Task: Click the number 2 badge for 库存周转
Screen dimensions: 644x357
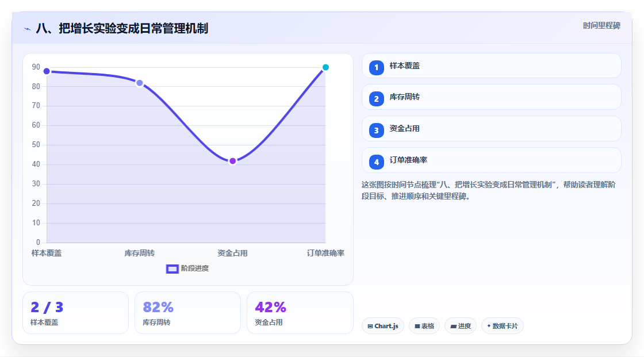Action: (376, 99)
